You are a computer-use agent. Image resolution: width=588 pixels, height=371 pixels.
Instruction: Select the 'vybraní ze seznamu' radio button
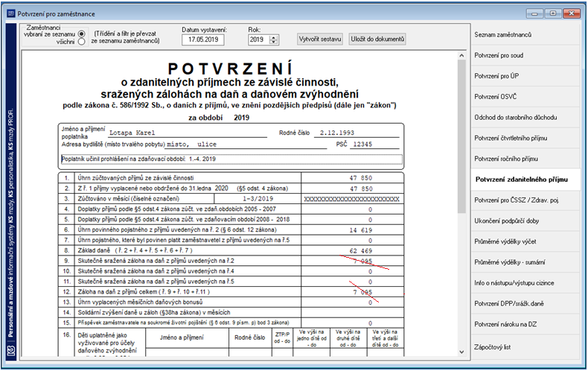(81, 34)
